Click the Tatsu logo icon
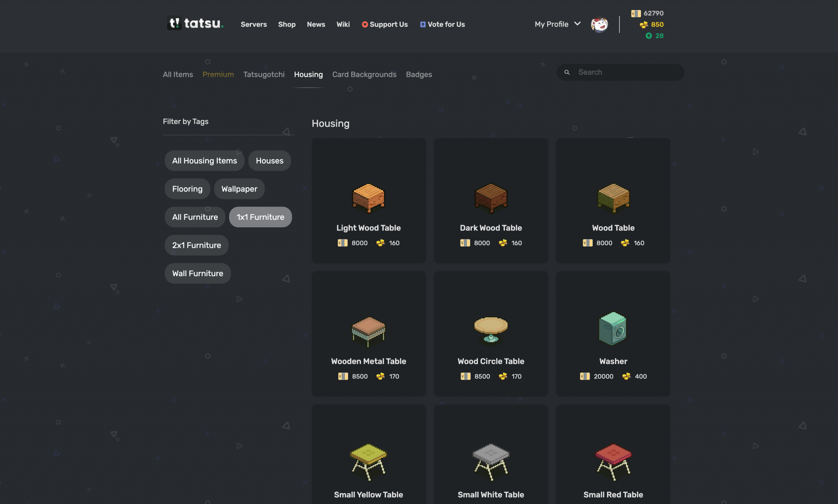The width and height of the screenshot is (838, 504). 174,23
